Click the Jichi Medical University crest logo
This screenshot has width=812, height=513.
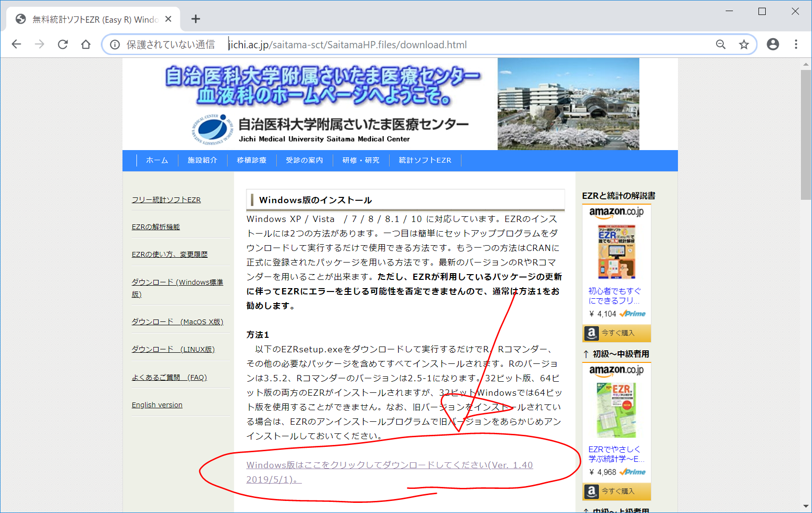213,129
